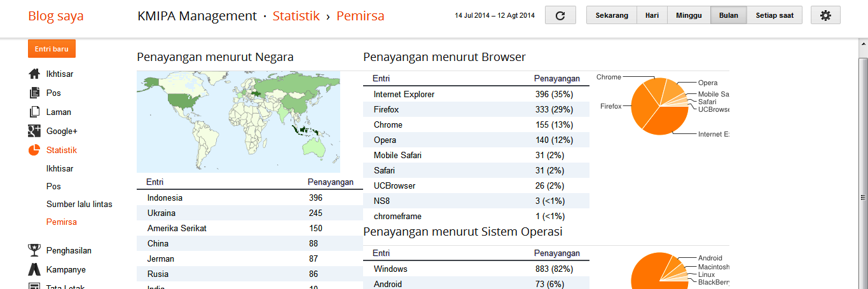Click the Android operating system table row
Viewport: 868px width, 289px height.
(476, 283)
